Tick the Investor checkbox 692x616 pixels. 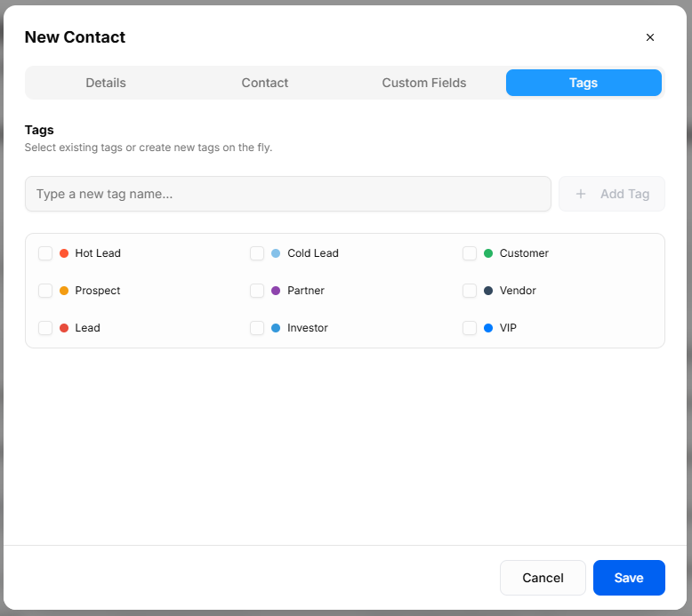[x=257, y=328]
